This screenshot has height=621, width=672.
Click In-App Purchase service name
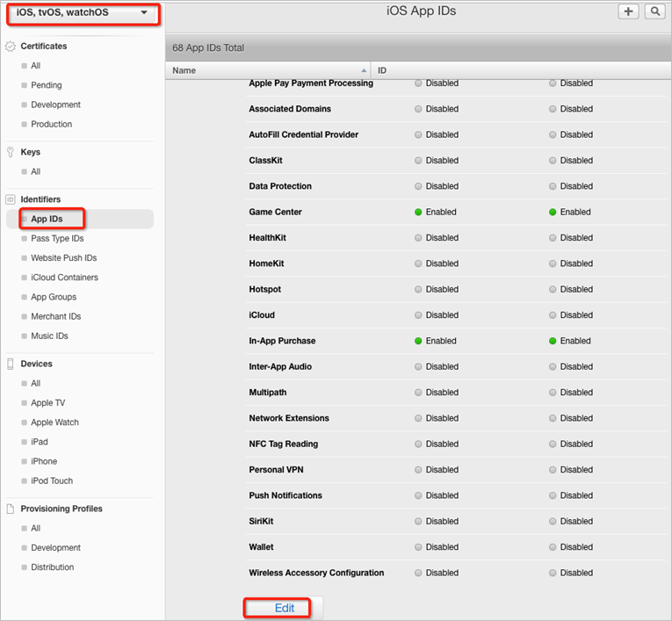282,341
